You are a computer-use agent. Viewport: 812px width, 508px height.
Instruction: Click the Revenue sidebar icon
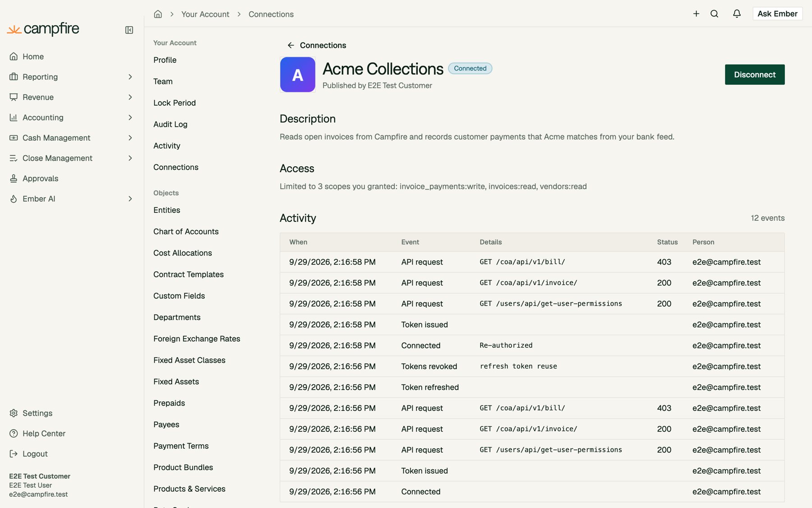(x=14, y=97)
